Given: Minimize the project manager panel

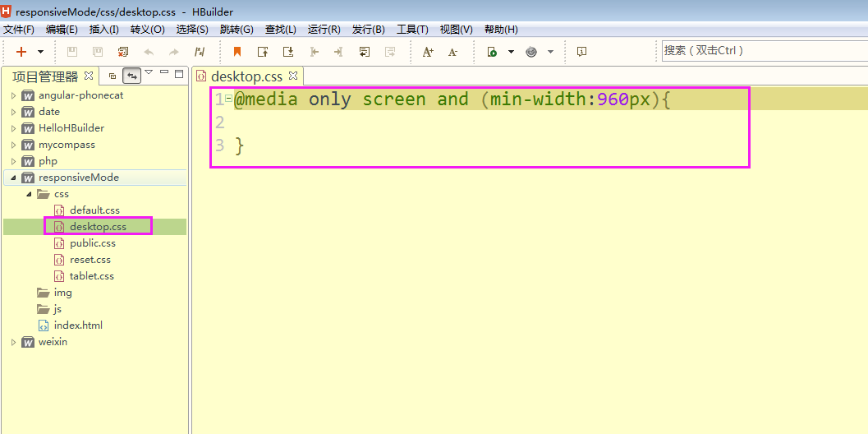Looking at the screenshot, I should (x=164, y=72).
